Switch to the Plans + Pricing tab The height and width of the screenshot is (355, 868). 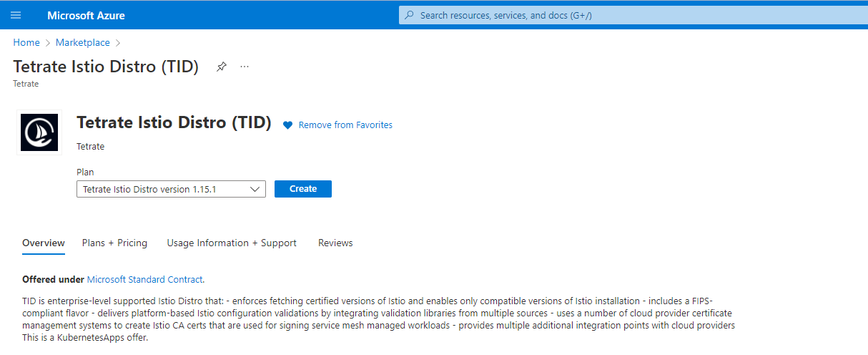pyautogui.click(x=114, y=243)
